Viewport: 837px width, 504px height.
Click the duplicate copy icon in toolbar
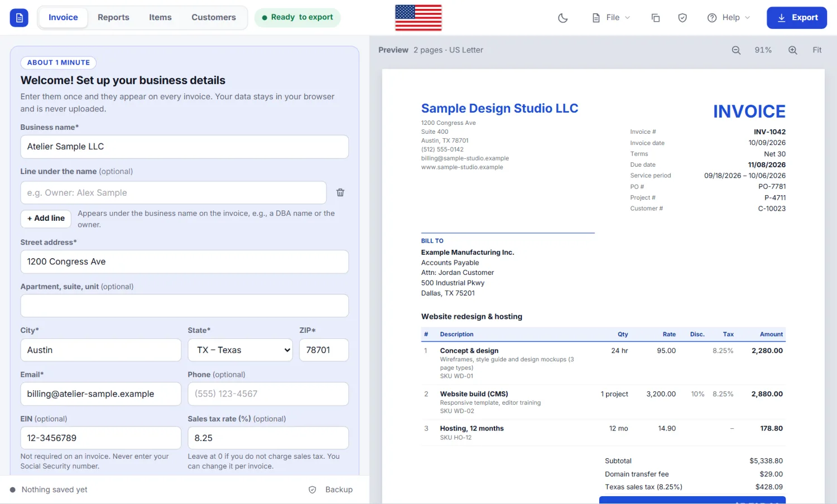[656, 18]
